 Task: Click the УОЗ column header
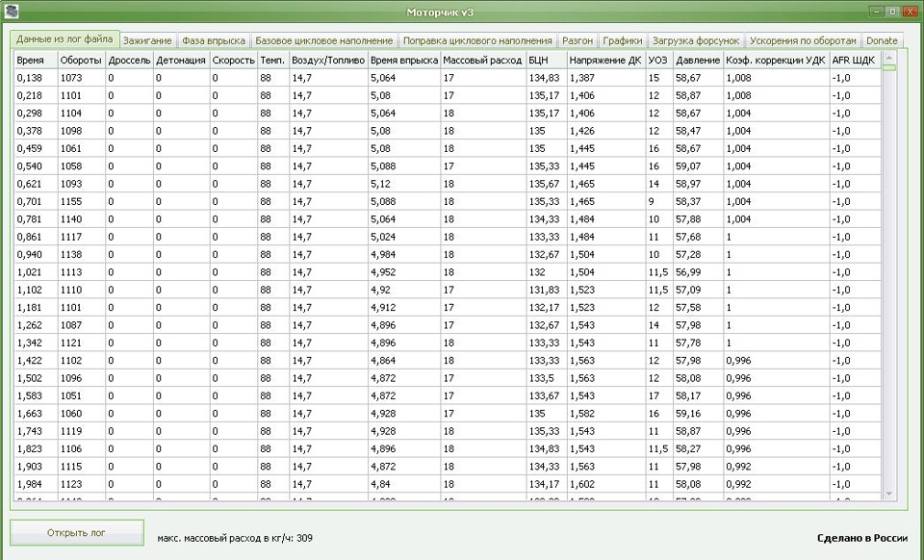coord(659,60)
